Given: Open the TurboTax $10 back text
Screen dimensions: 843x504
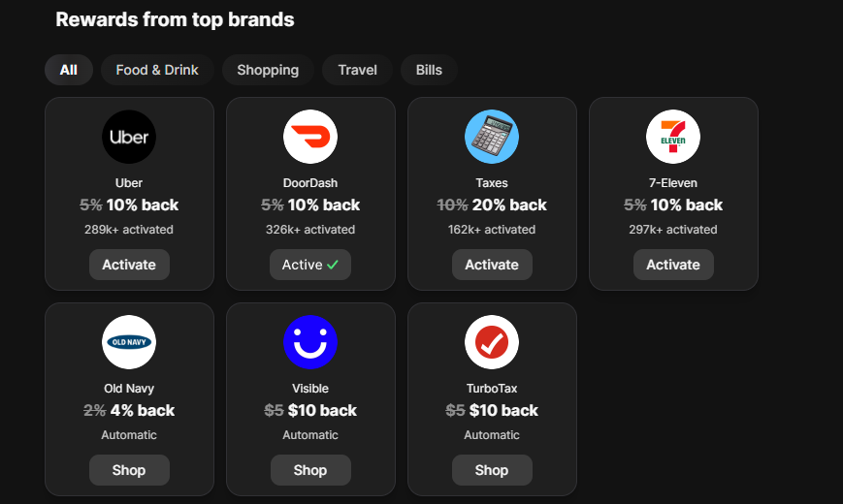Looking at the screenshot, I should (503, 411).
